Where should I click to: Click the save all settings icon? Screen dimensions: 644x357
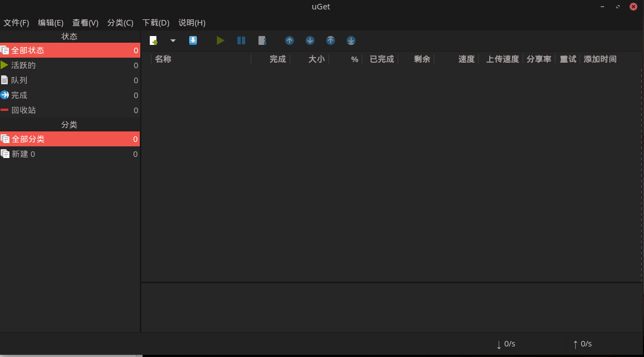tap(193, 40)
